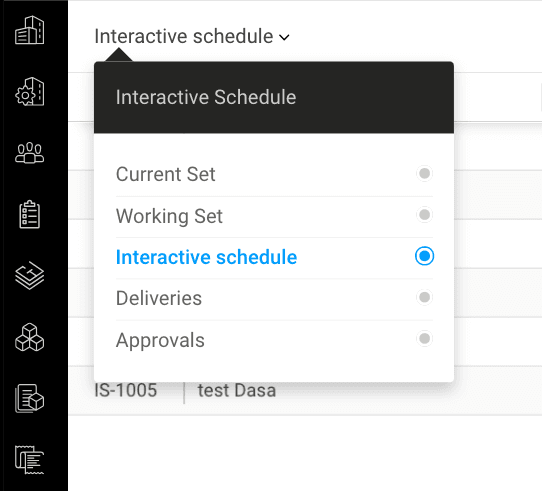The width and height of the screenshot is (542, 491).
Task: Choose Approvals from the menu list
Action: [x=160, y=340]
